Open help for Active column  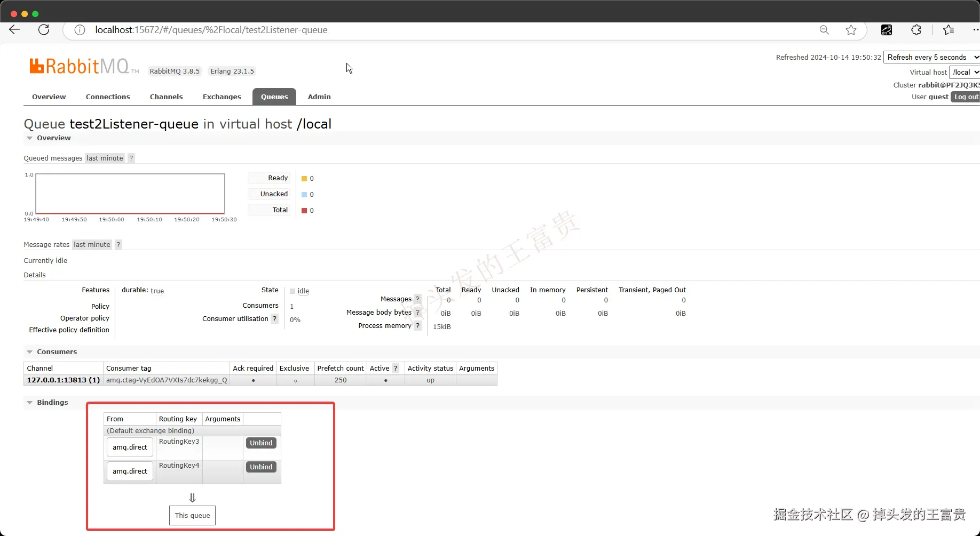click(396, 368)
